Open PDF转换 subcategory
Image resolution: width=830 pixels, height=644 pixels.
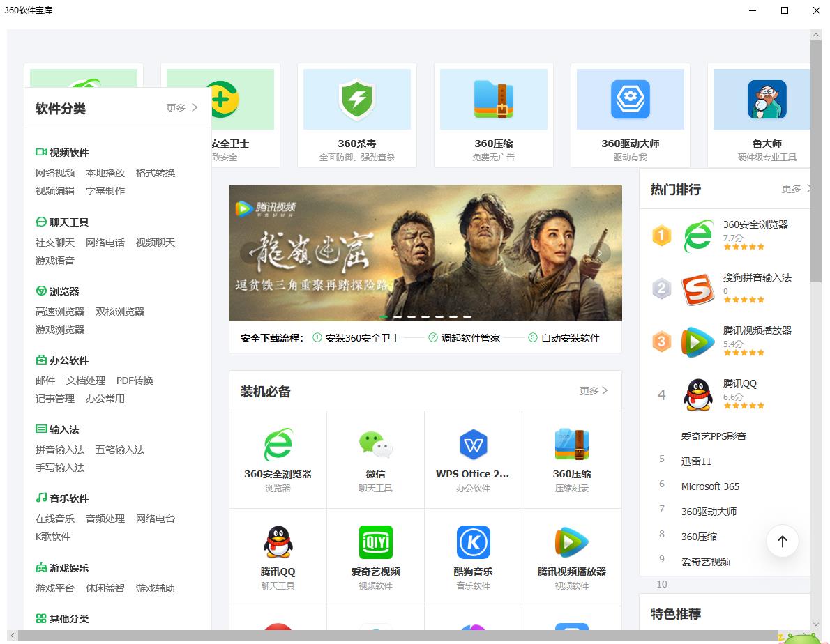135,381
